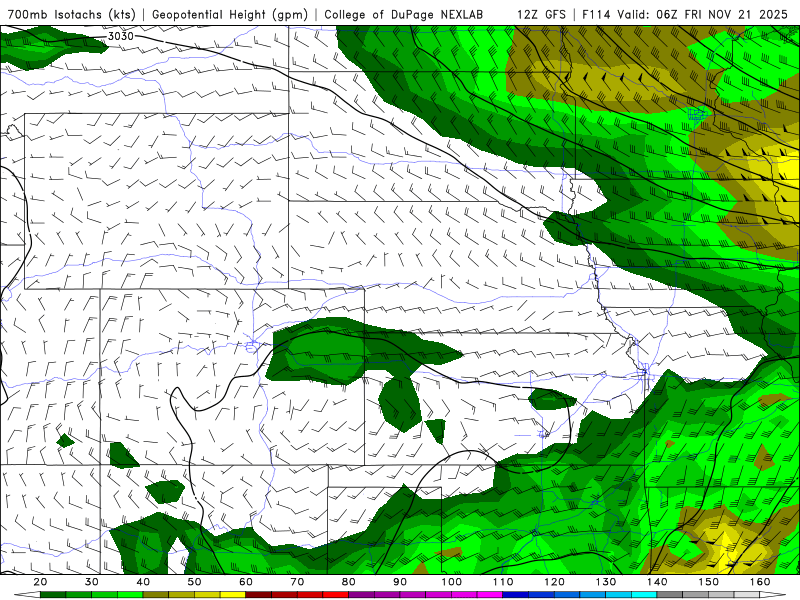Click the "12Z GFS" model run label

[x=541, y=15]
